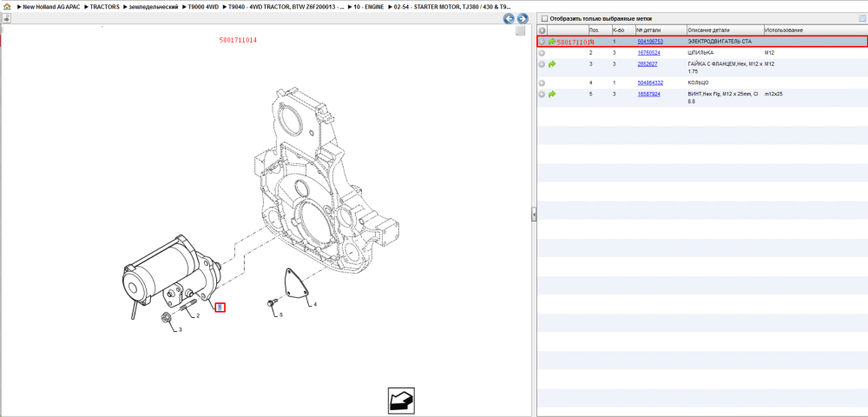Click callout number 5 on the diagram

point(280,315)
